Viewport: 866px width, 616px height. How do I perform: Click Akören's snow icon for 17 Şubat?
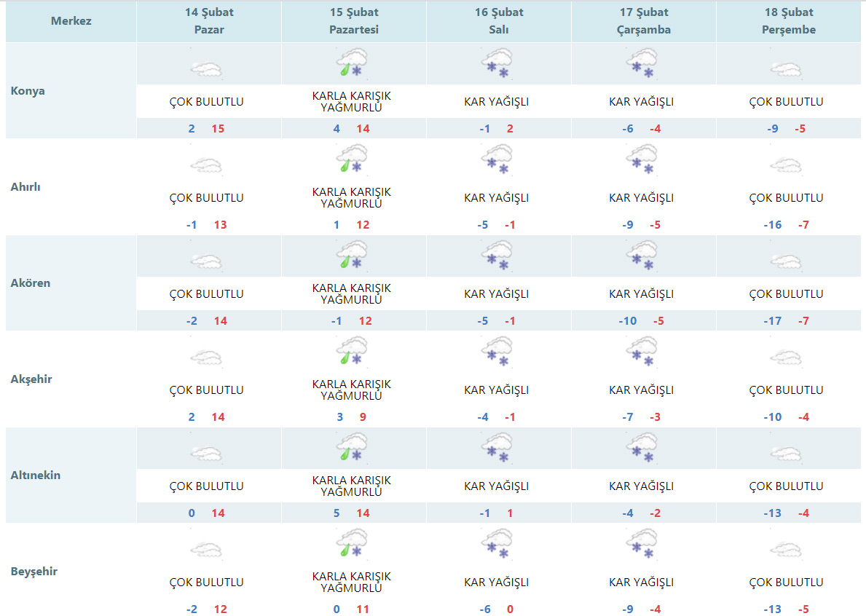[642, 256]
